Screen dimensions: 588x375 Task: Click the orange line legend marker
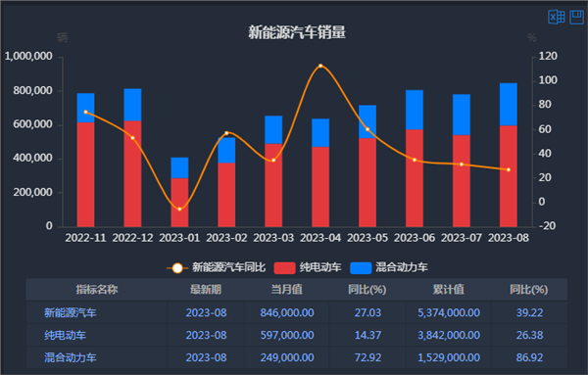(177, 268)
